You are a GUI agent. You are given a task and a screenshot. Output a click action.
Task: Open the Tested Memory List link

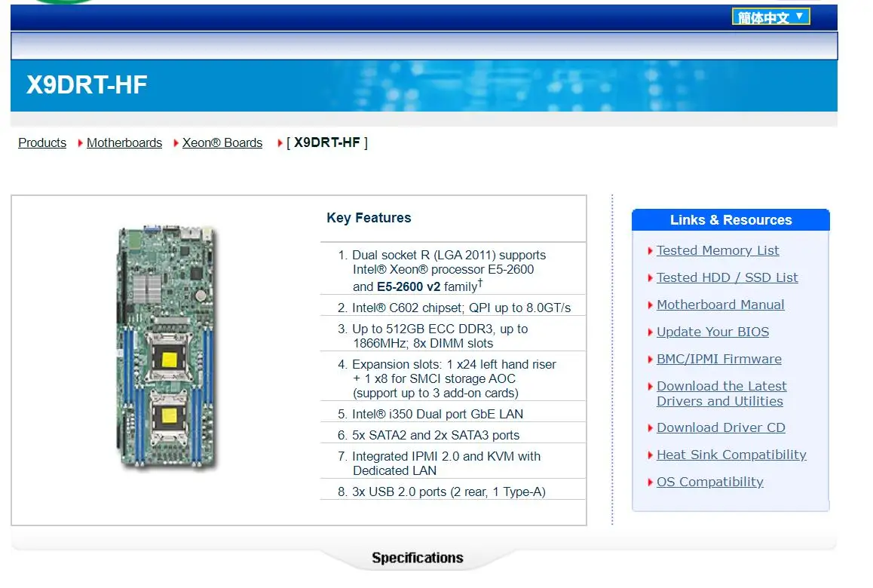coord(718,250)
